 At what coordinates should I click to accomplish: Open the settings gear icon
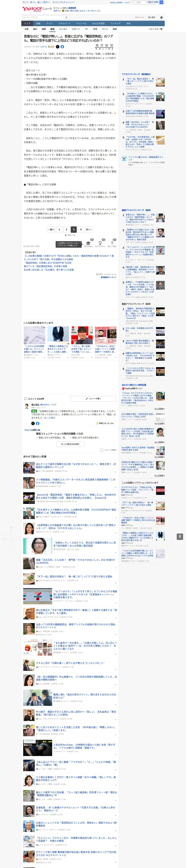tap(161, 18)
